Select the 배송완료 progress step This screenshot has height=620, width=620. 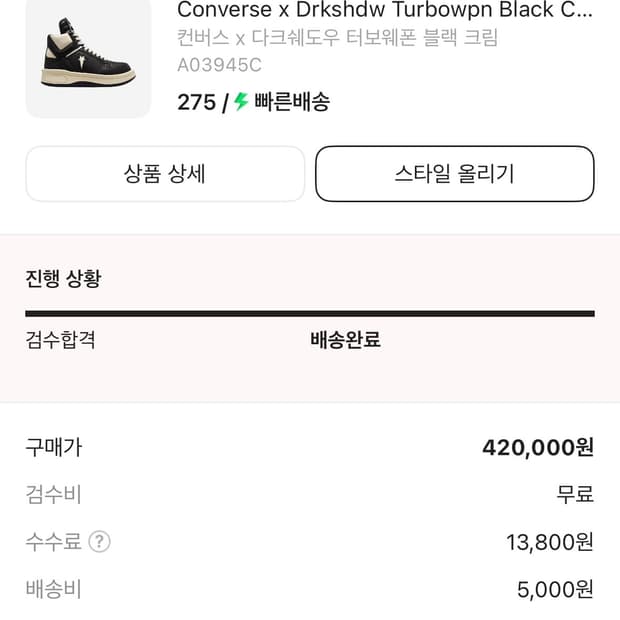point(345,339)
